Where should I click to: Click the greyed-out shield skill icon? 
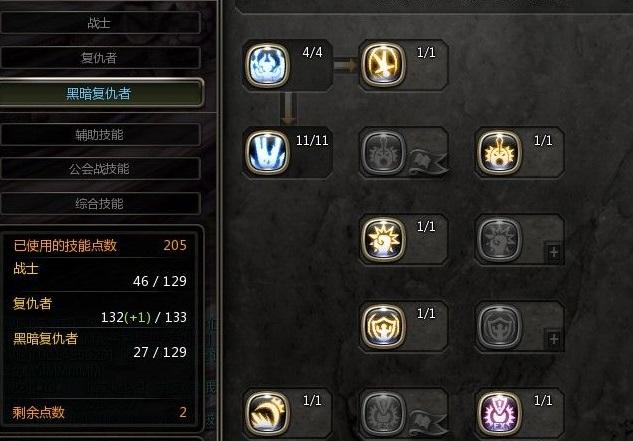click(x=499, y=326)
